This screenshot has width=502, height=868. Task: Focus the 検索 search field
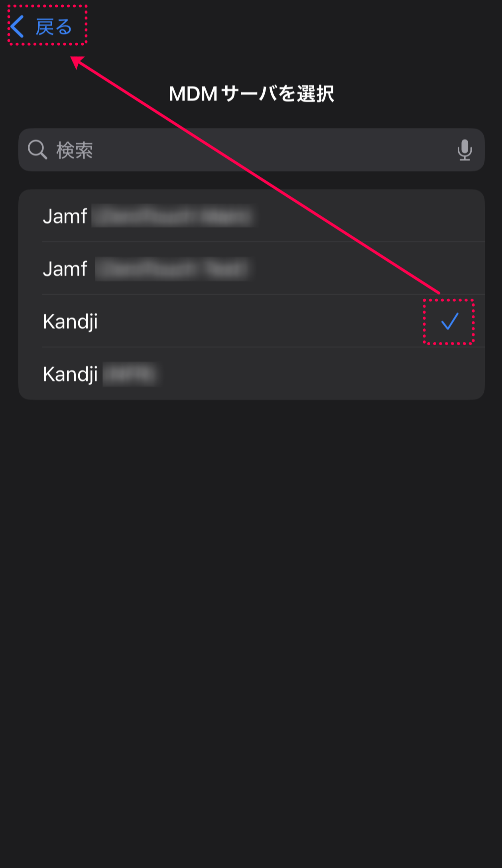point(251,150)
